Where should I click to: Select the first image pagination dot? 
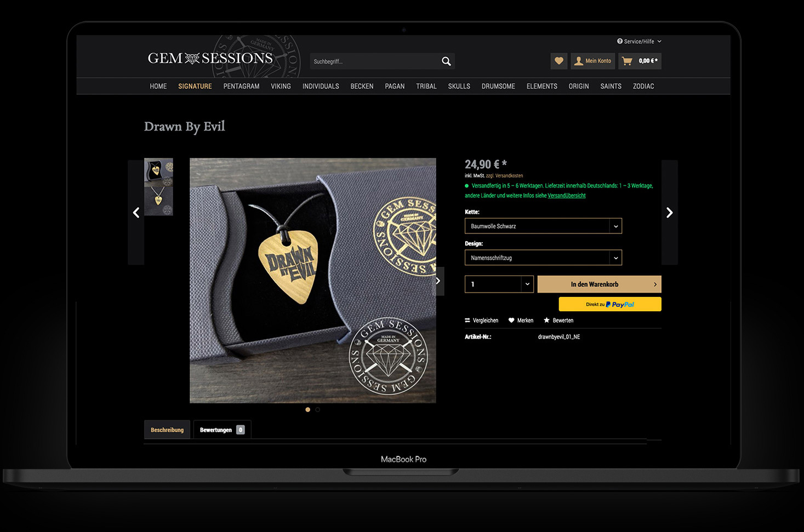(x=308, y=410)
